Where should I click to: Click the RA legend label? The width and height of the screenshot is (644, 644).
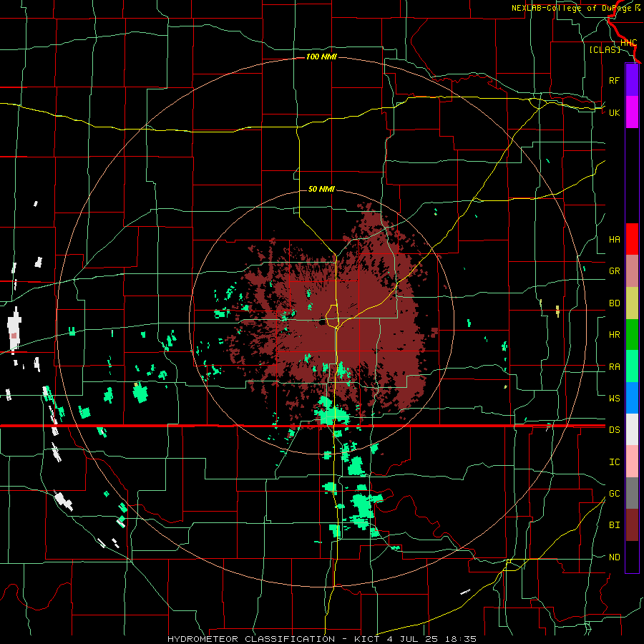pos(615,367)
